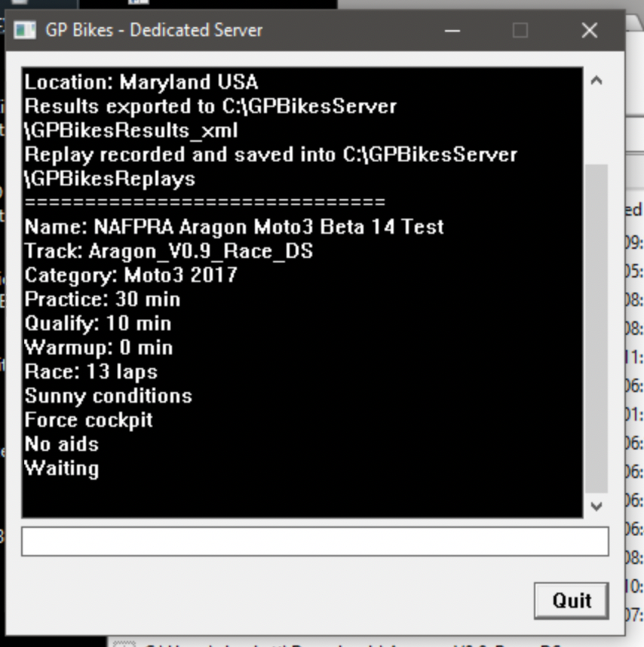Image resolution: width=644 pixels, height=647 pixels.
Task: Click the 'GP Bikes - Dedicated Server' title text
Action: pyautogui.click(x=154, y=30)
